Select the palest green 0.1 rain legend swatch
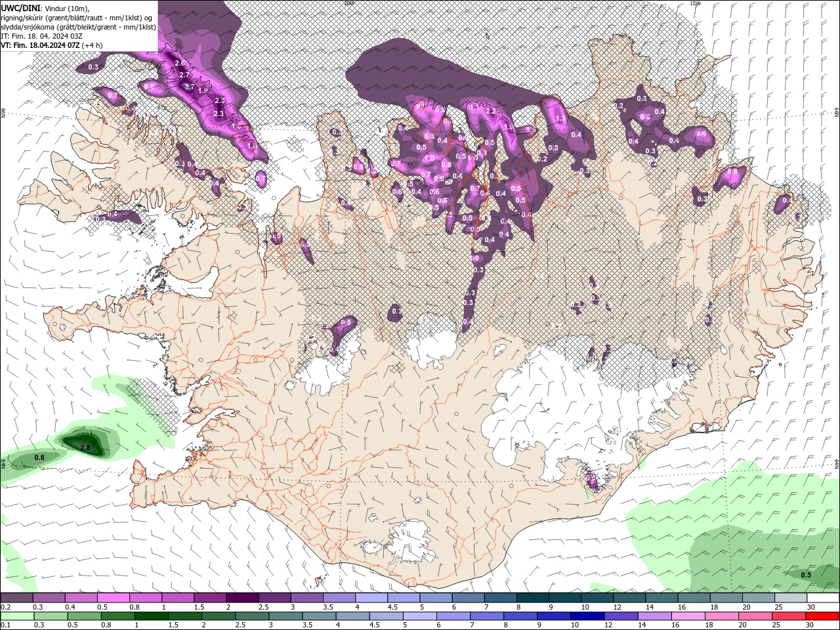The image size is (840, 630). click(17, 616)
